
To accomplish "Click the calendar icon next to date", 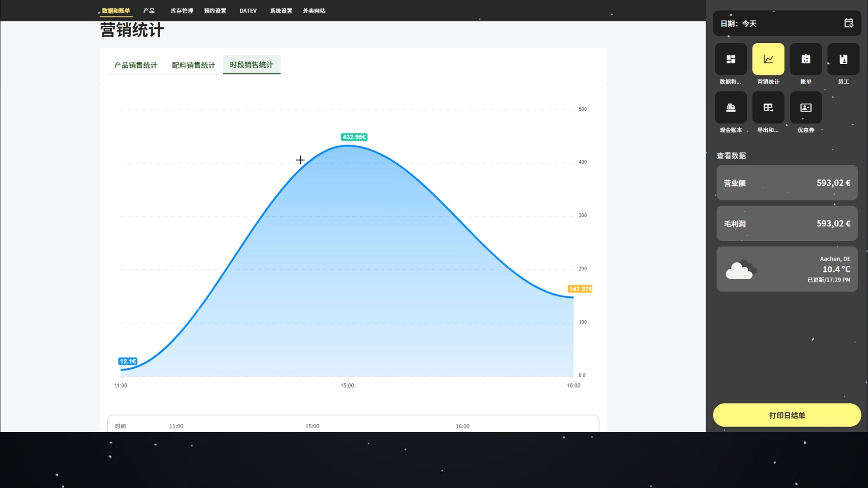I will [849, 23].
